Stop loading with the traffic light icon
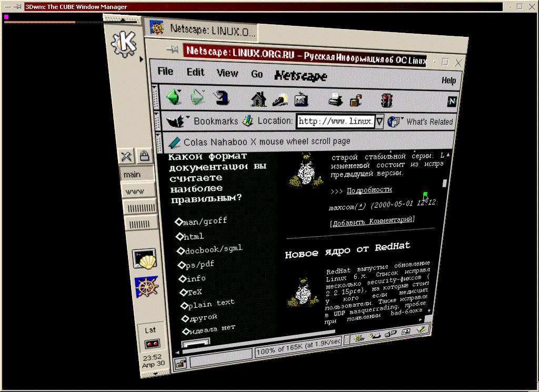Image resolution: width=539 pixels, height=392 pixels. (x=387, y=101)
